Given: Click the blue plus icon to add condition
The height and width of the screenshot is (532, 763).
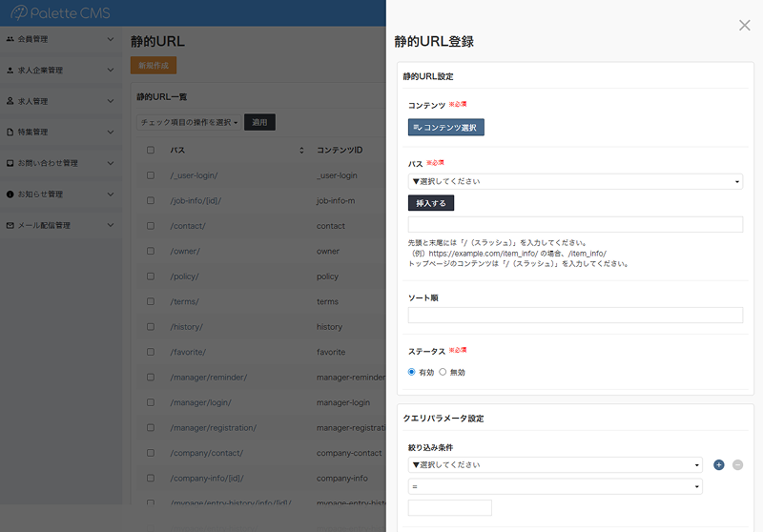Looking at the screenshot, I should (719, 465).
